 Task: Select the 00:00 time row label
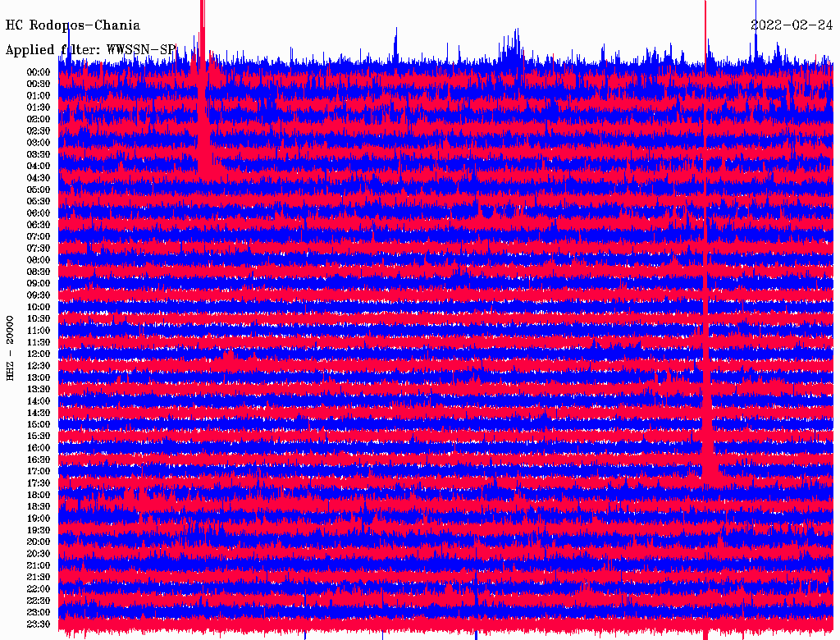click(39, 72)
